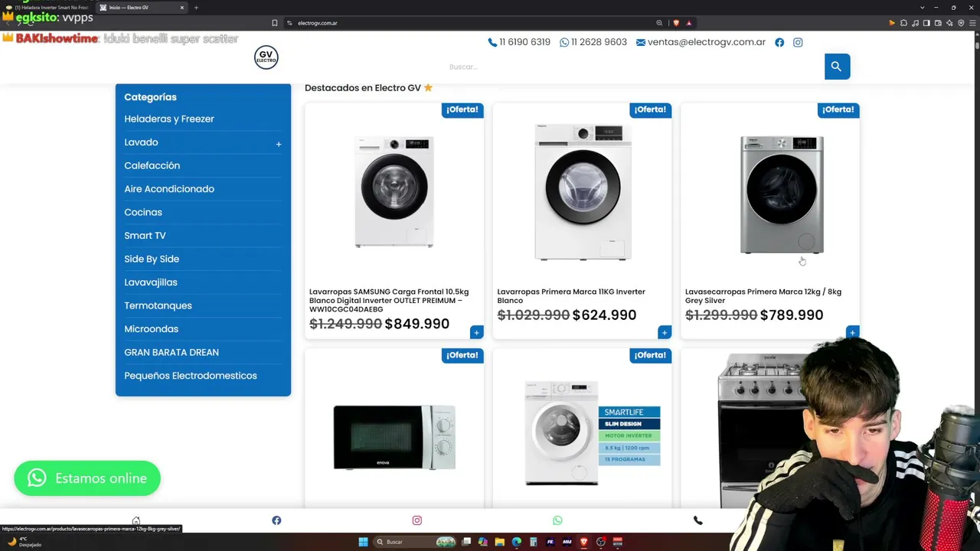This screenshot has width=980, height=551.
Task: Open the Electro GV logo home link
Action: [x=266, y=57]
